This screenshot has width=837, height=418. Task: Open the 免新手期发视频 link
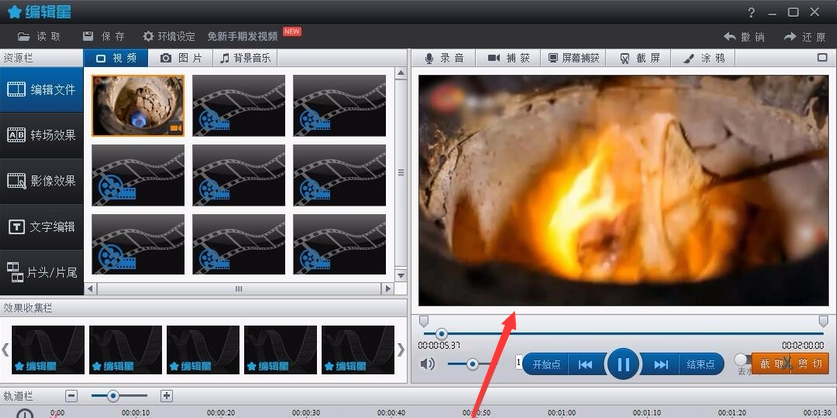coord(242,36)
